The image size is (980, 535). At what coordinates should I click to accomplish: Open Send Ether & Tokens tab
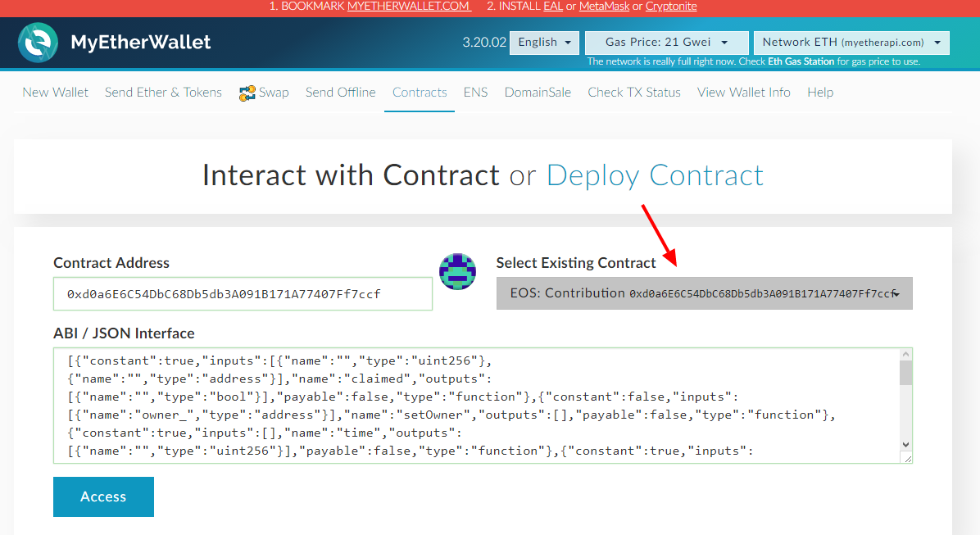click(163, 93)
